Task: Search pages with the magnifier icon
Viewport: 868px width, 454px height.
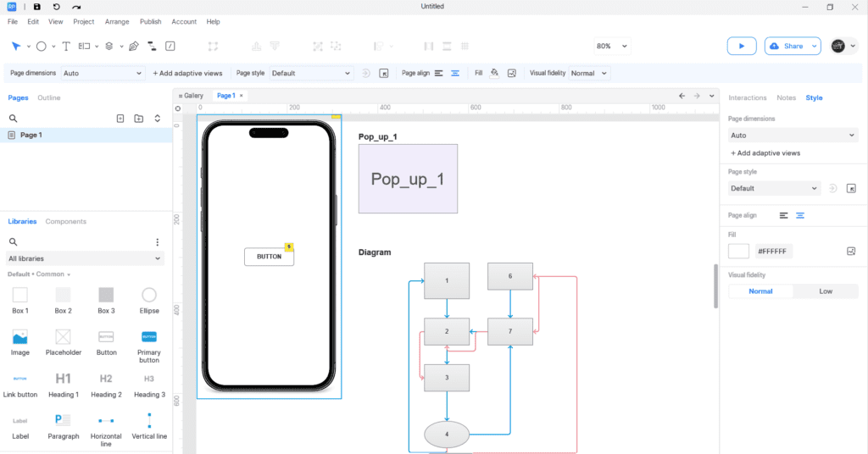Action: click(x=14, y=119)
